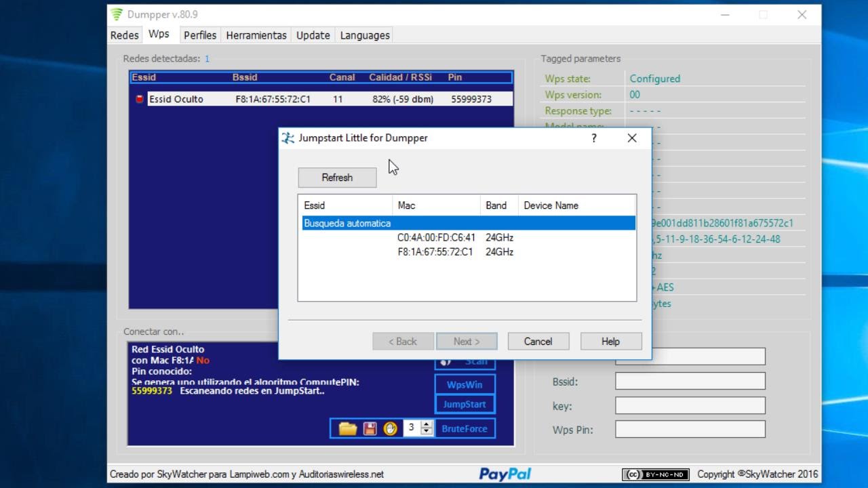The image size is (868, 488).
Task: Click the attempts number stepper up arrow
Action: point(426,424)
